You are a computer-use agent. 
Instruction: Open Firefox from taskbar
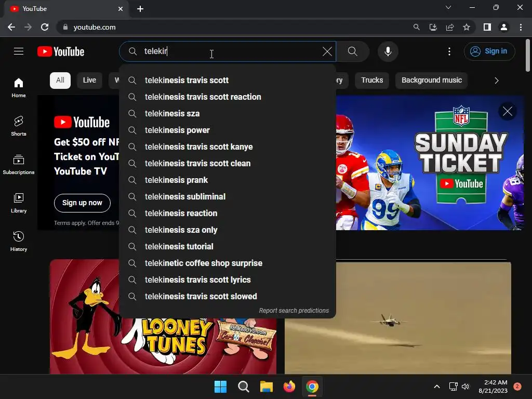(289, 387)
